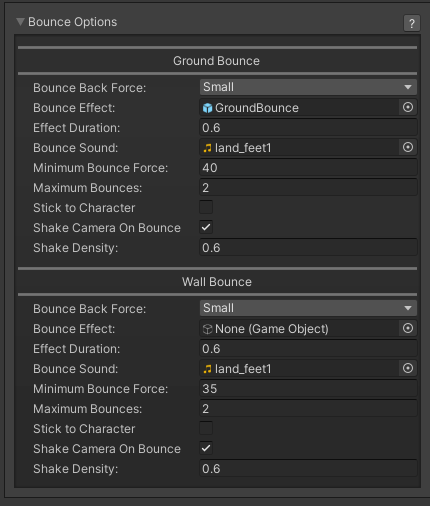Viewport: 430px width, 506px height.
Task: Click Ground Bounce Maximum Bounces field
Action: tap(308, 188)
